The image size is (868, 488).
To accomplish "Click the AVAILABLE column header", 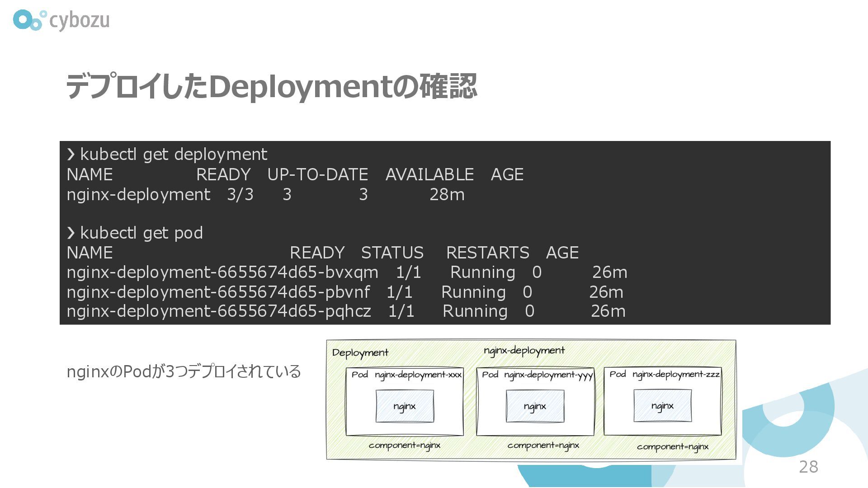I will coord(429,174).
